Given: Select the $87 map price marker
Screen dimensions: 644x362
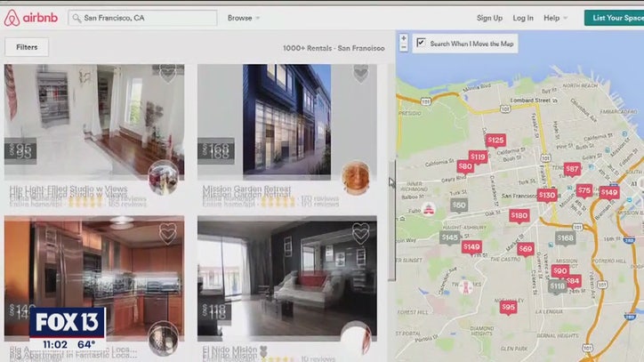Looking at the screenshot, I should (x=572, y=169).
